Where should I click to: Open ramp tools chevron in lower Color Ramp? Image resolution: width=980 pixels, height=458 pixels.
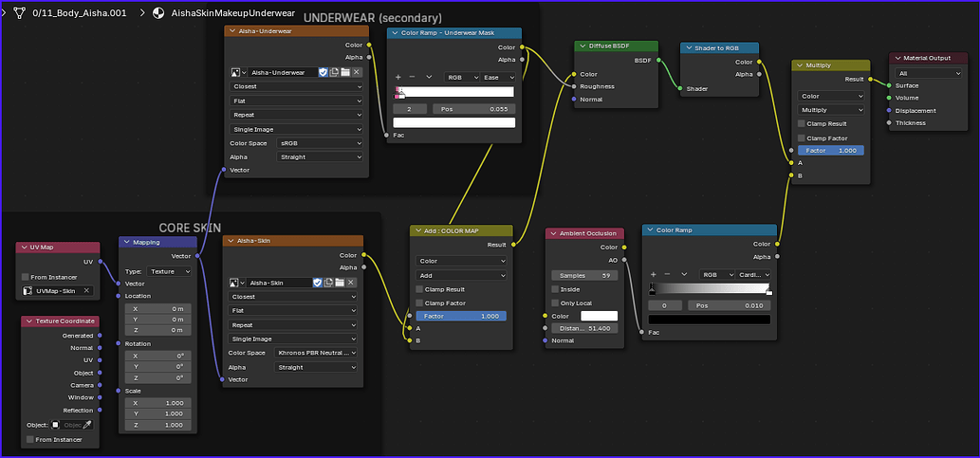coord(684,274)
